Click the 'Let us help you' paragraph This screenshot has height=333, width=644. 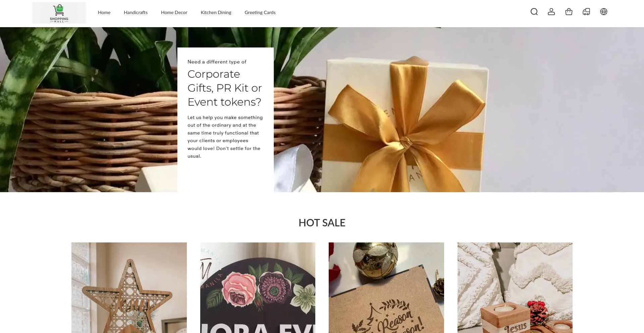coord(225,136)
